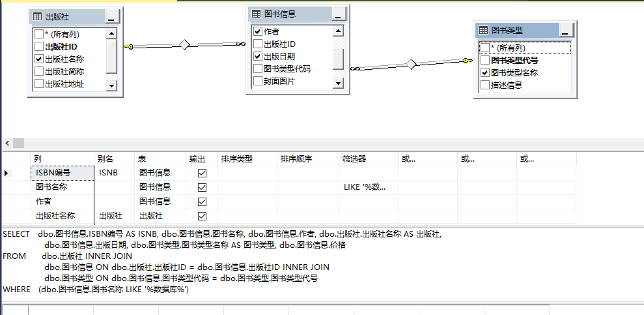Check * (所有列) in 出版社 table
Viewport: 644px width, 315px height.
point(39,34)
